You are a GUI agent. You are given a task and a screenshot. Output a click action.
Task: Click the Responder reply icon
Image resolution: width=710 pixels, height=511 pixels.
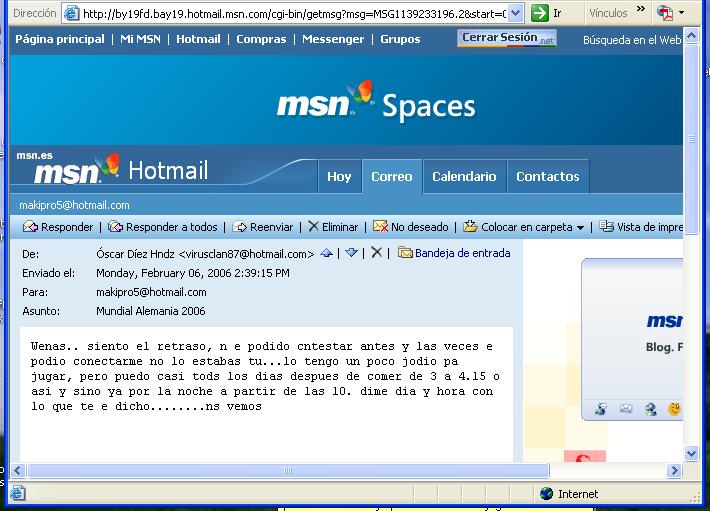(30, 226)
